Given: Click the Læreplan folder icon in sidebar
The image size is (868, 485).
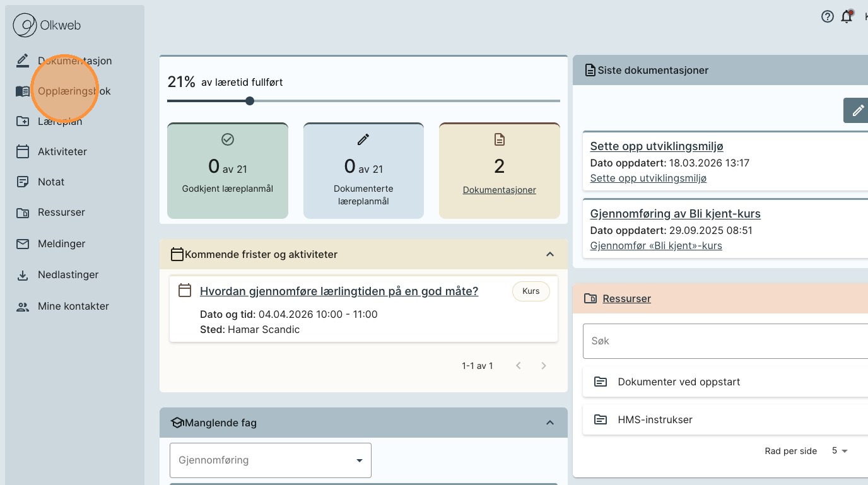Looking at the screenshot, I should click(23, 122).
